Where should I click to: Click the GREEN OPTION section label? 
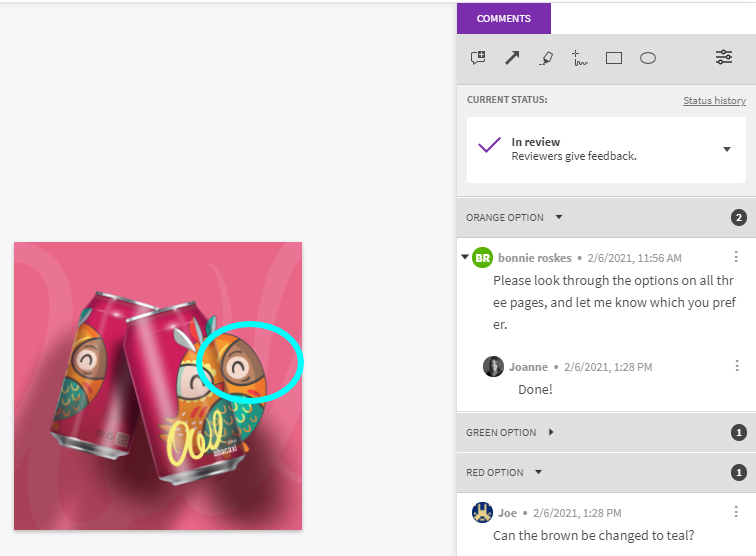(x=501, y=433)
